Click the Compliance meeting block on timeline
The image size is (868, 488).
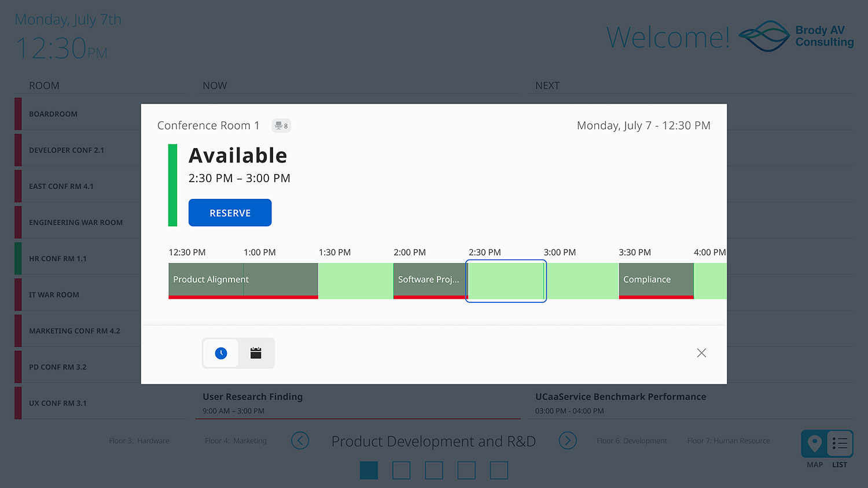point(656,281)
